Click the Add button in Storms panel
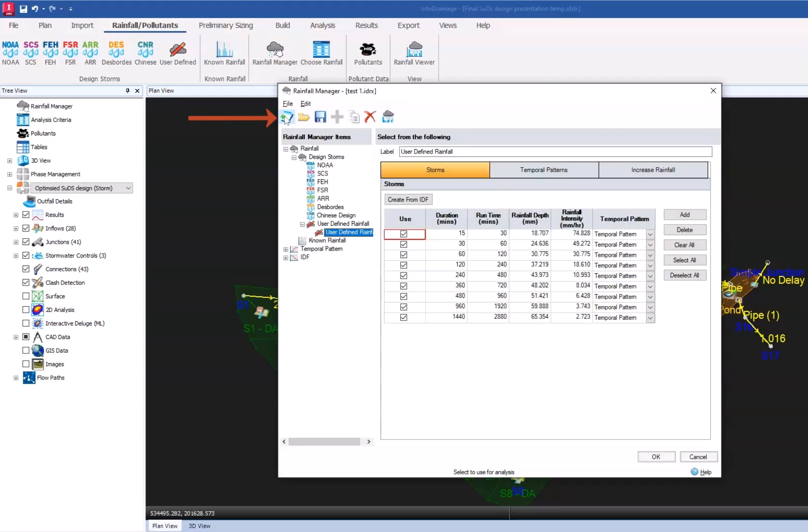The height and width of the screenshot is (532, 808). click(x=684, y=214)
